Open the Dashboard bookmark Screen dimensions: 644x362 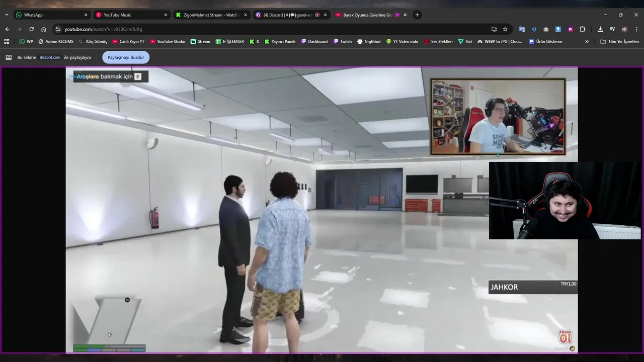314,42
